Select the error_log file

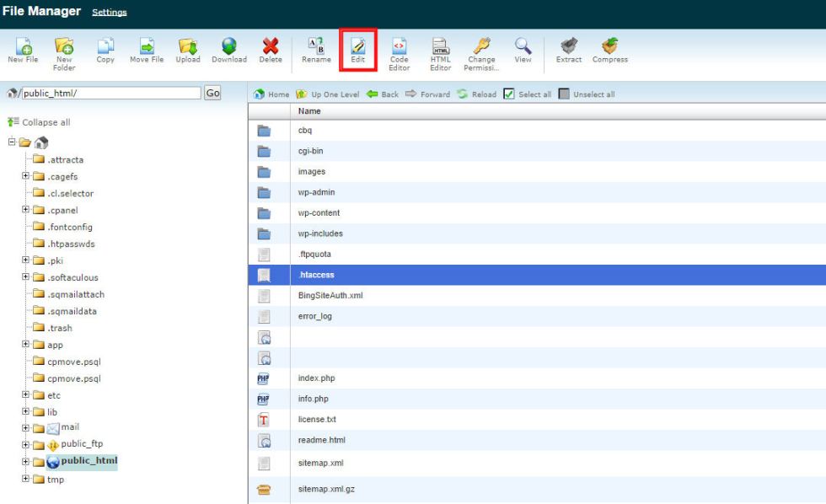537,316
